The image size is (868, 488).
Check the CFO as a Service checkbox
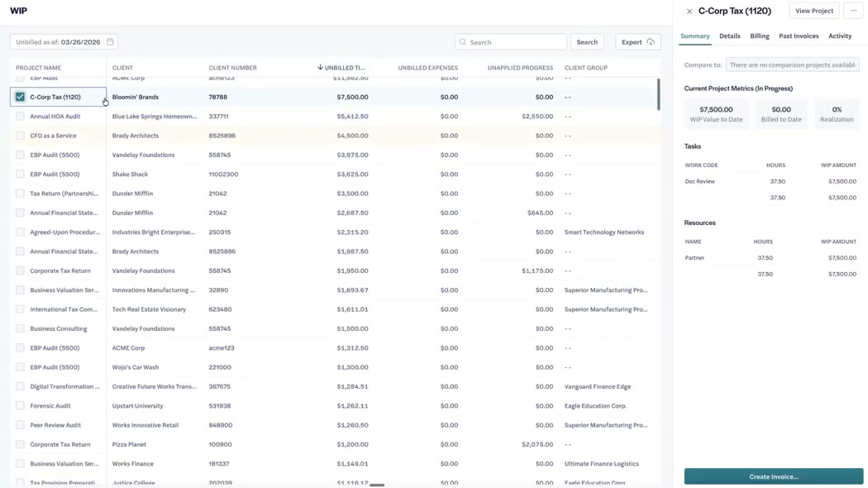[20, 136]
